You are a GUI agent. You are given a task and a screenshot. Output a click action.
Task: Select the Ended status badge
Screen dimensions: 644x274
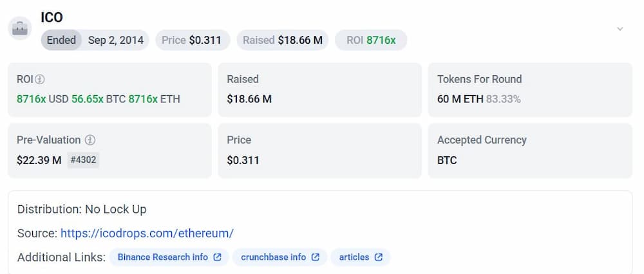pyautogui.click(x=61, y=40)
